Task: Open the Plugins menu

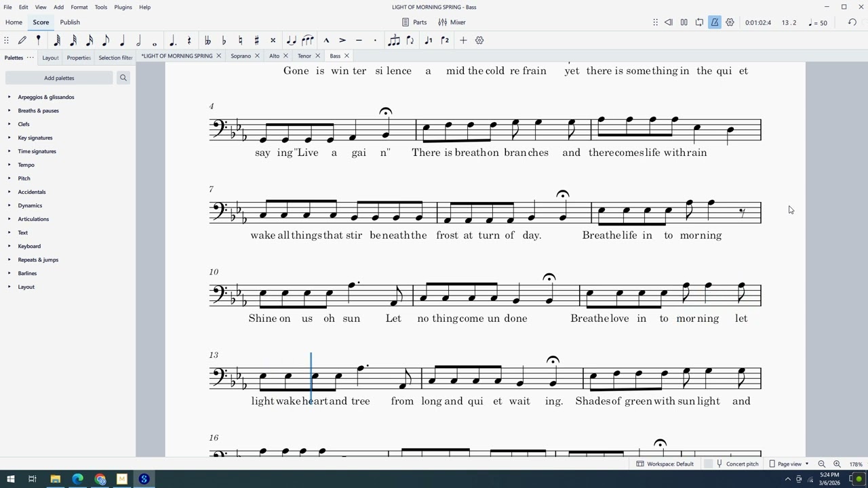Action: point(123,7)
